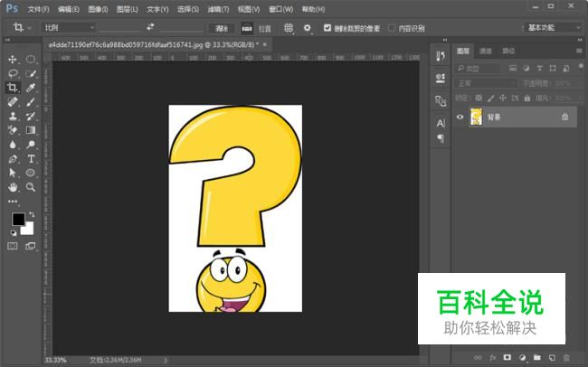Open the 比例 crop ratio dropdown
588x367 pixels.
pos(68,27)
